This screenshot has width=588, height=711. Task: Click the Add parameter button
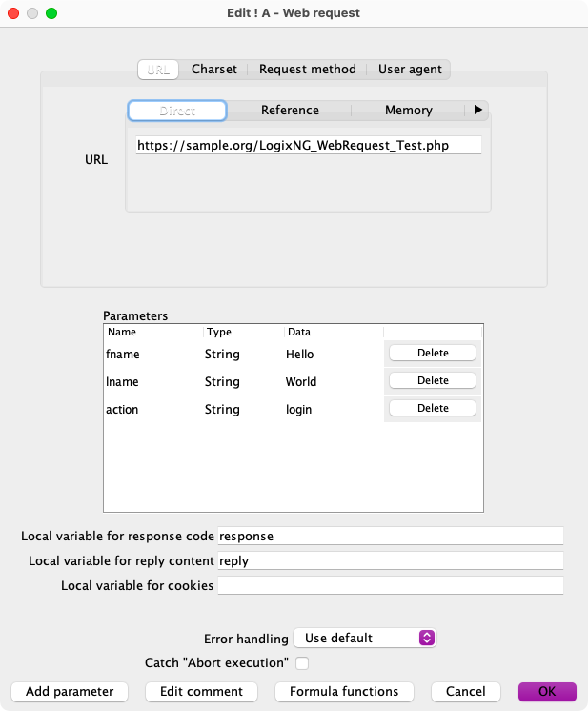point(70,691)
